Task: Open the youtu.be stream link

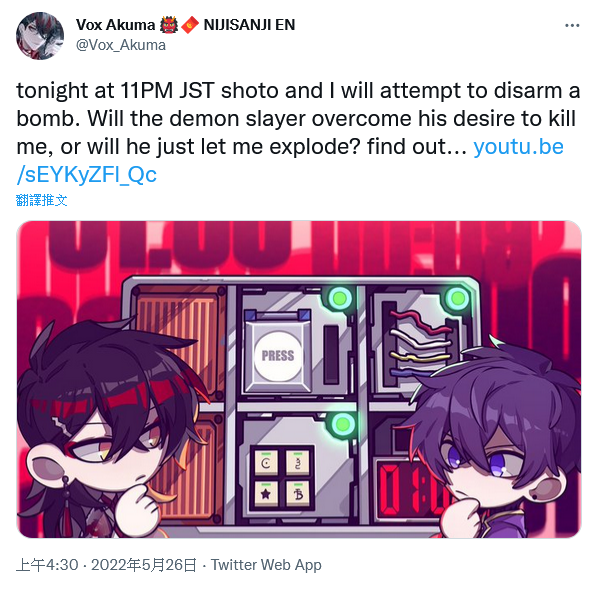Action: tap(290, 161)
